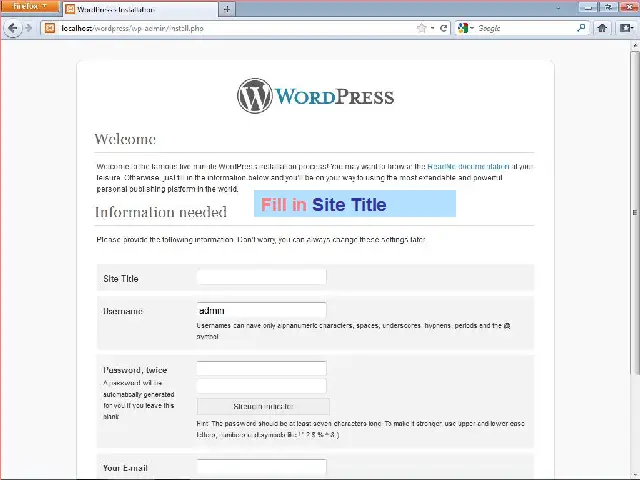Reload the page with refresh icon
The height and width of the screenshot is (480, 640).
tap(444, 28)
